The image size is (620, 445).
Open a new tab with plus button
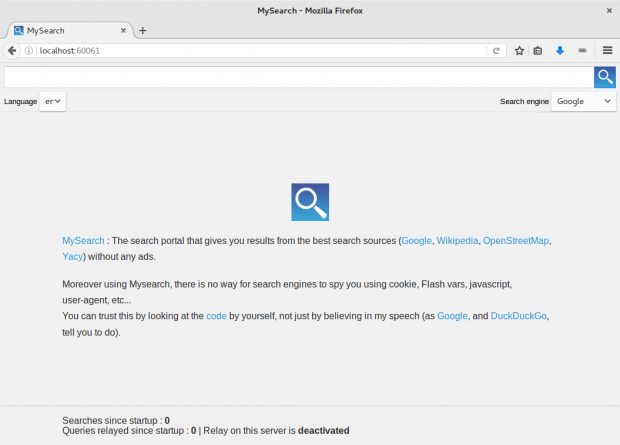tap(143, 30)
